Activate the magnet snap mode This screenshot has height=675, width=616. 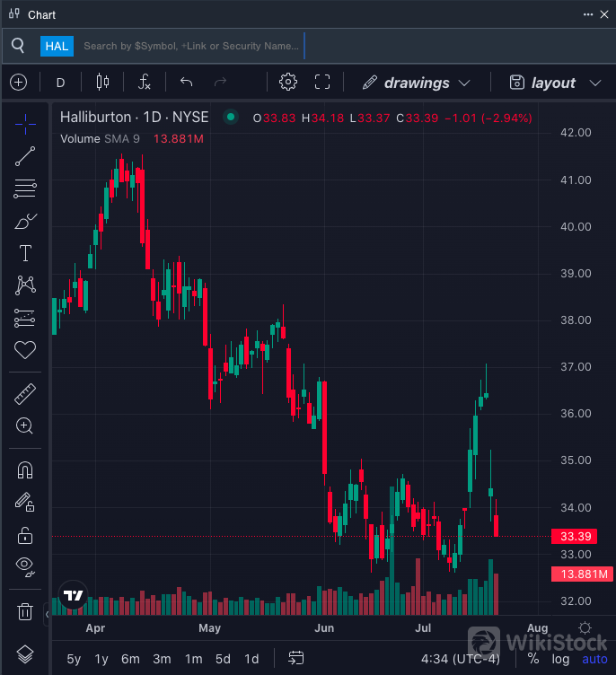click(x=25, y=469)
